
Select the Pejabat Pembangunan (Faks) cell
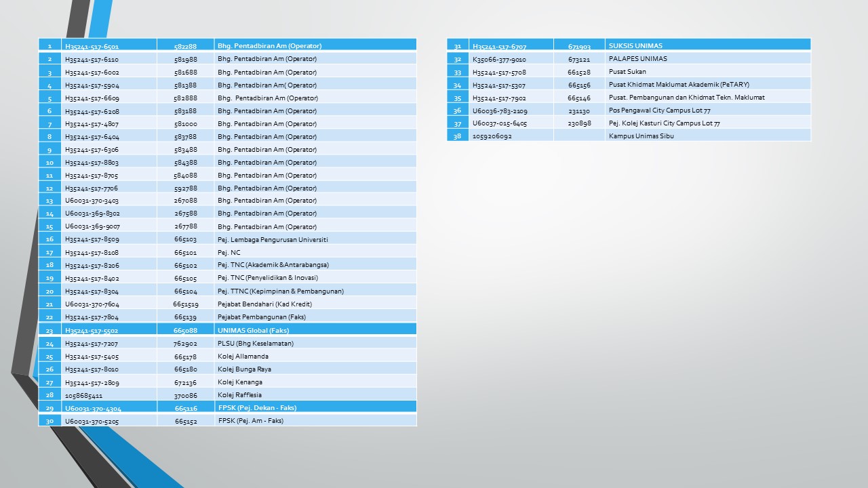(261, 317)
